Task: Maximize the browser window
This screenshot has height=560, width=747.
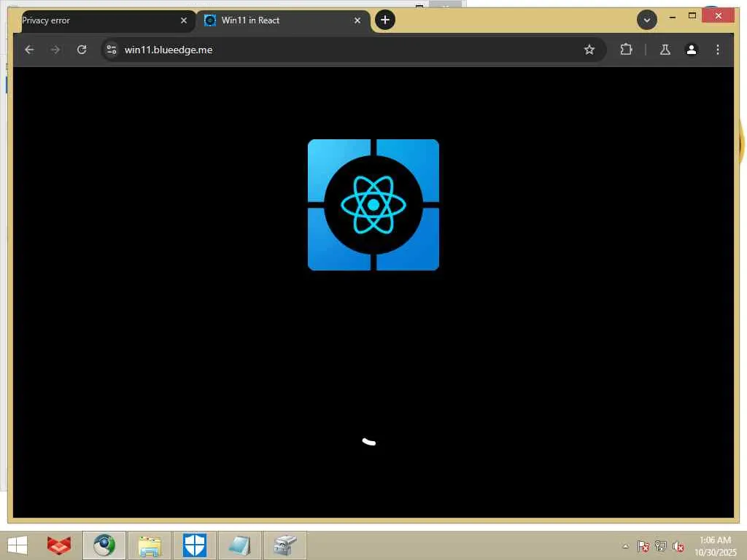Action: (x=692, y=16)
